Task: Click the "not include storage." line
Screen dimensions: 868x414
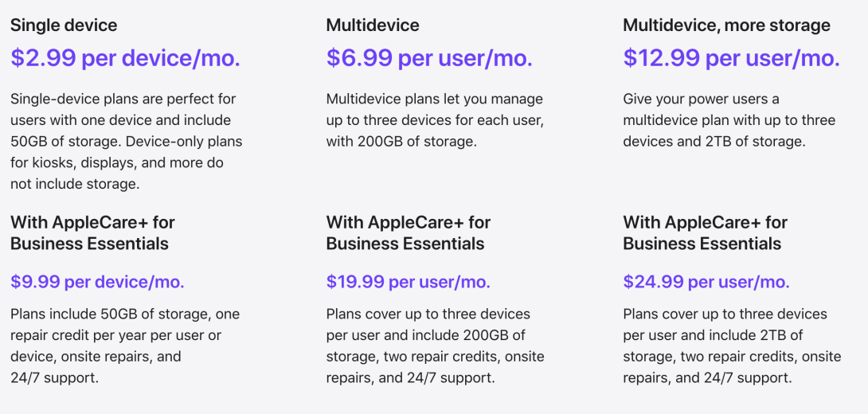Action: pyautogui.click(x=75, y=184)
